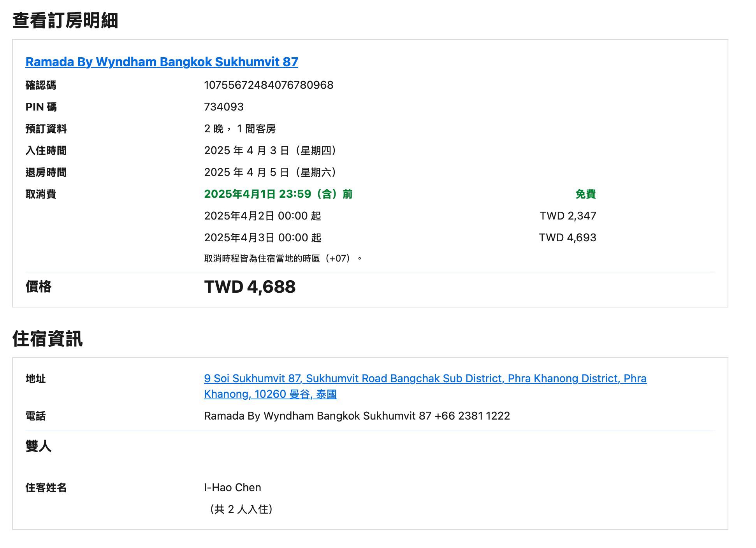
Task: Click the 住宿資訊 section heading
Action: 47,339
